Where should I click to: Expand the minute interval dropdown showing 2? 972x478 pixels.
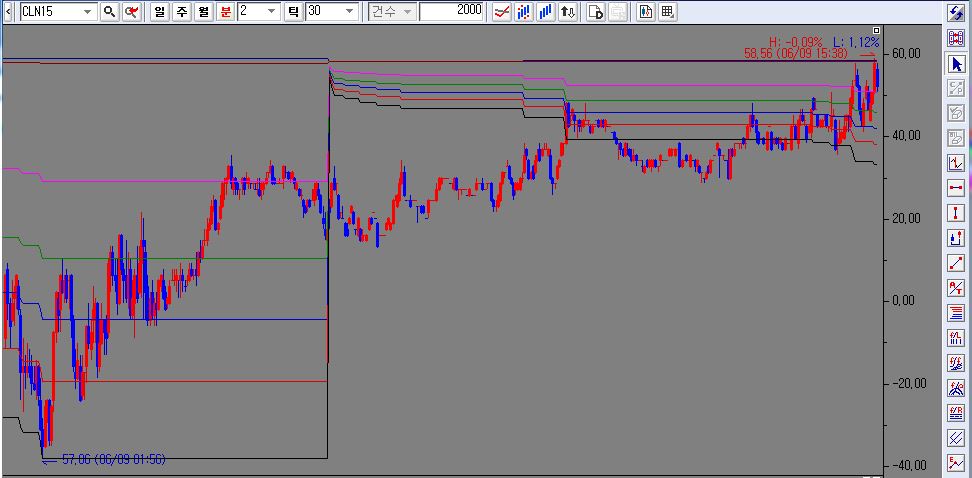pyautogui.click(x=273, y=12)
